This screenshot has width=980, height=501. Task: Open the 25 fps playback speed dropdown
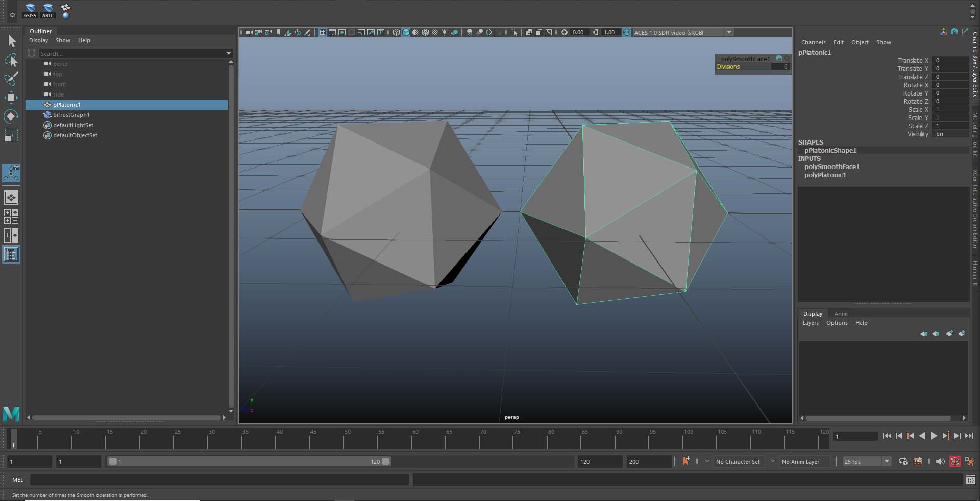point(886,462)
